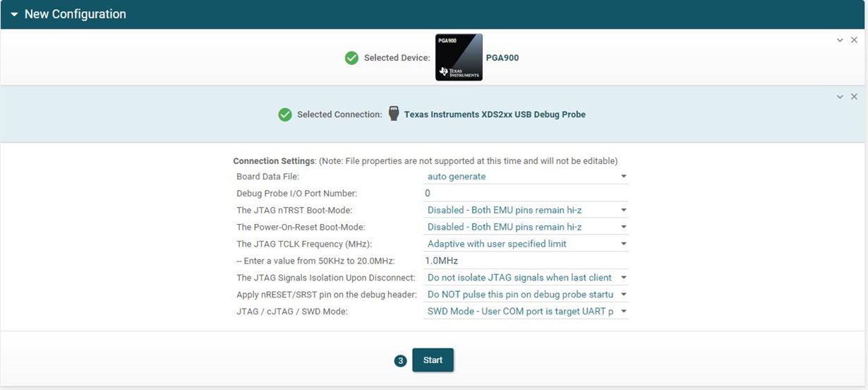Click the green checkmark beside Selected Connection
Screen dimensions: 868x390
[x=285, y=114]
